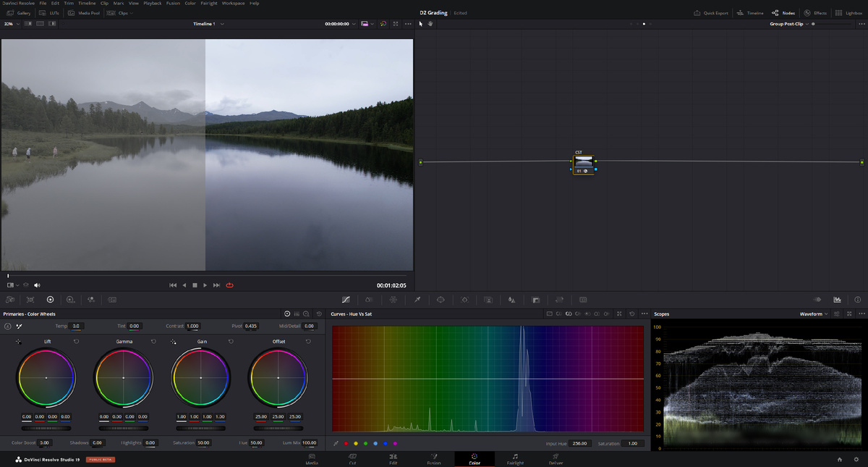This screenshot has width=868, height=467.
Task: Open the viewer zoom percentage dropdown
Action: [x=11, y=24]
